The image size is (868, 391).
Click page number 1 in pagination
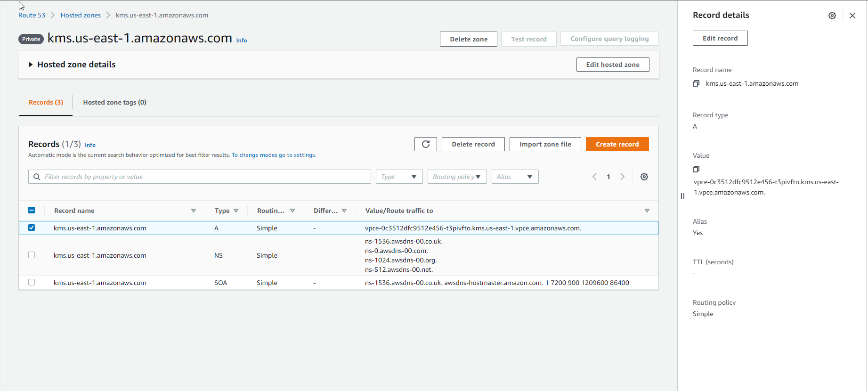[608, 177]
